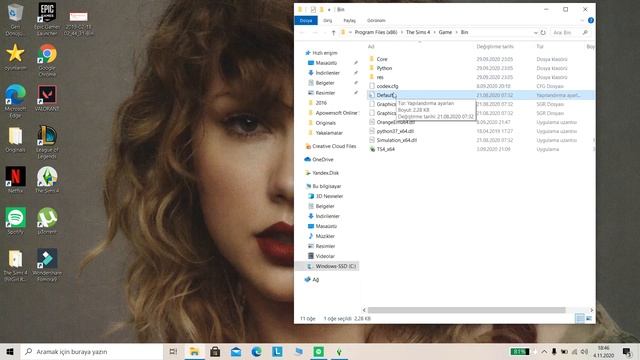Click Program Files (x86) breadcrumb
This screenshot has width=640, height=360.
[x=376, y=32]
